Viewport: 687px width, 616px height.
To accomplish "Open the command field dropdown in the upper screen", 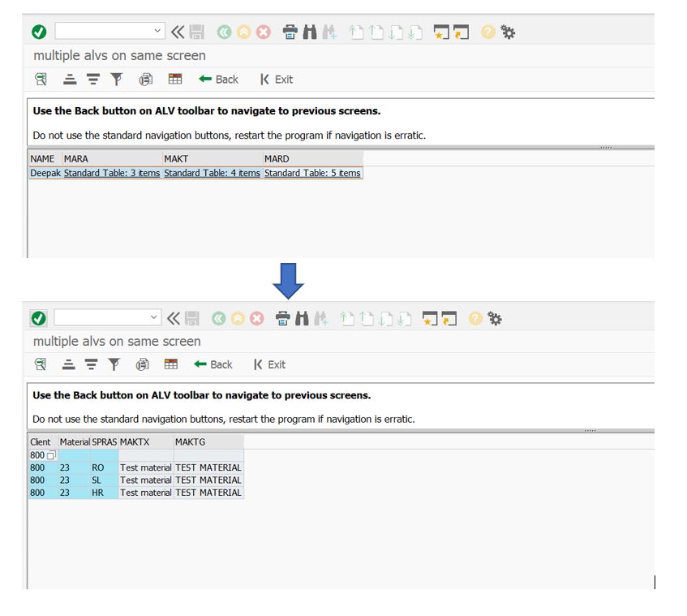I will pos(157,32).
